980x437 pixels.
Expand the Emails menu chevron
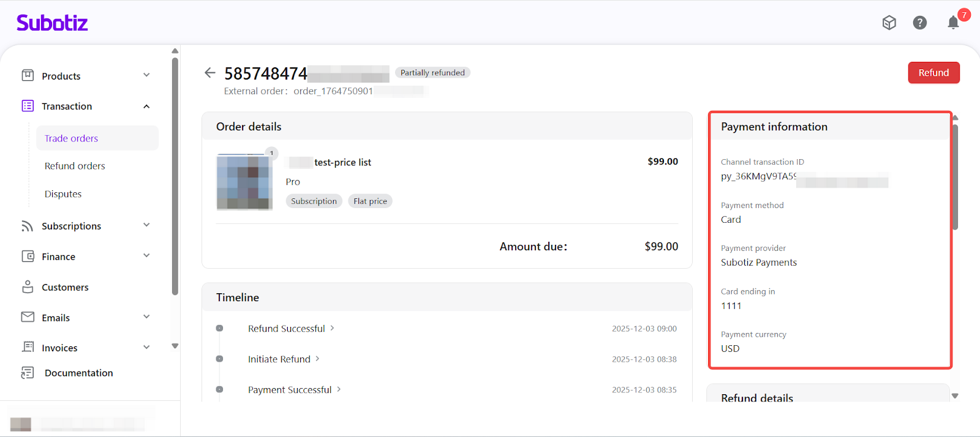point(146,317)
